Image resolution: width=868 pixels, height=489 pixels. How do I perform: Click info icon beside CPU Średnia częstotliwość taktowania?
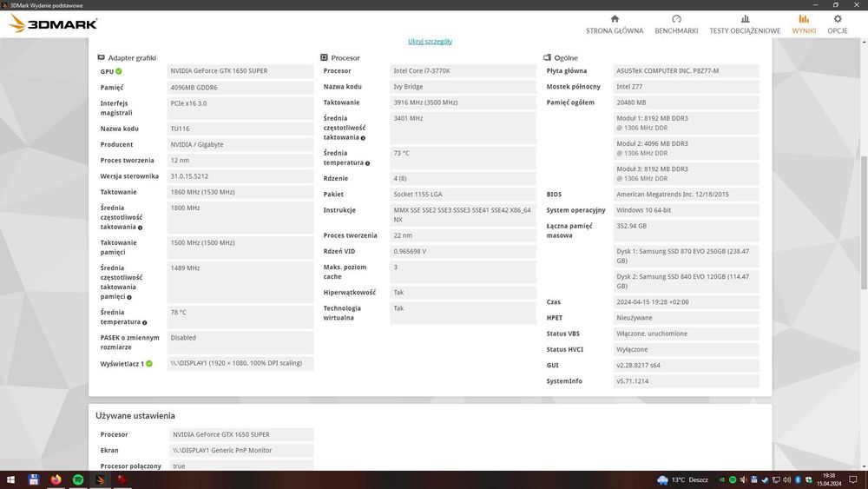click(363, 138)
